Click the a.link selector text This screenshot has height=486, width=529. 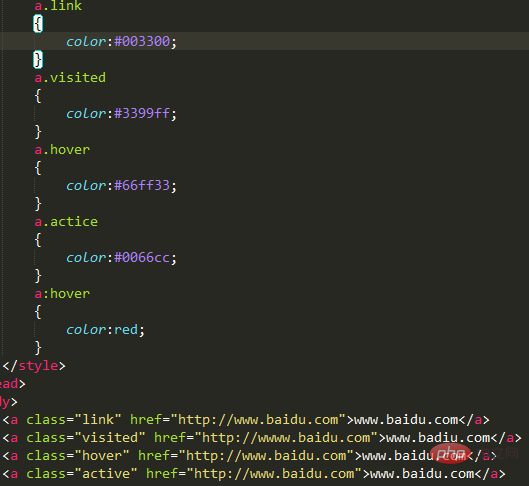point(58,6)
